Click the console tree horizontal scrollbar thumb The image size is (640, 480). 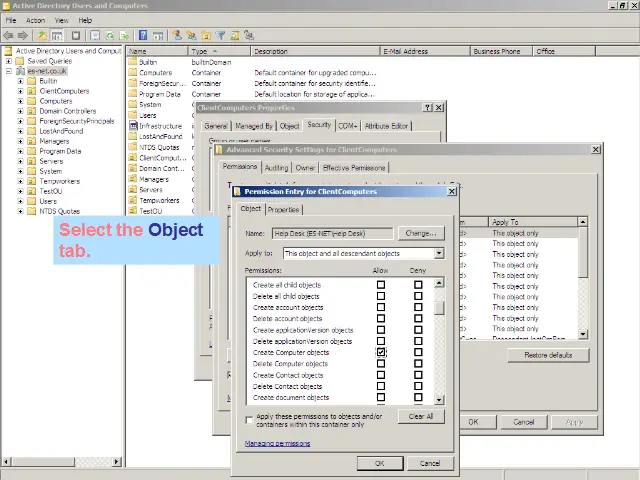pyautogui.click(x=43, y=462)
